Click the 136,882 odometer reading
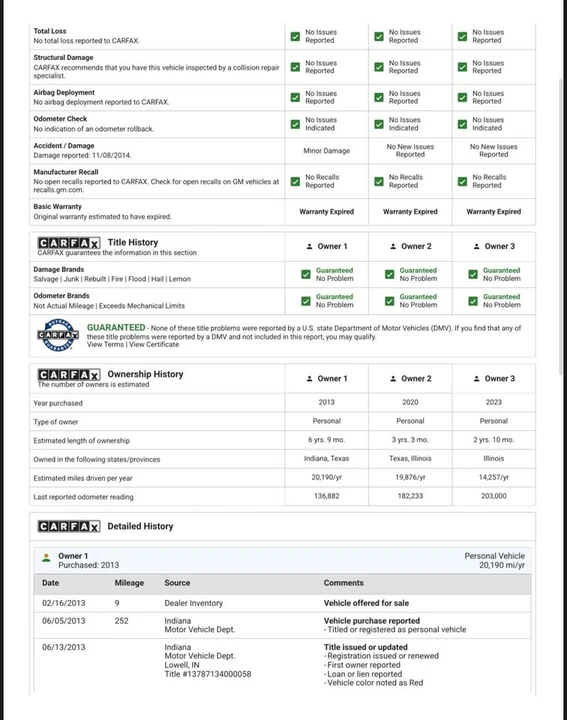The image size is (567, 720). coord(326,496)
